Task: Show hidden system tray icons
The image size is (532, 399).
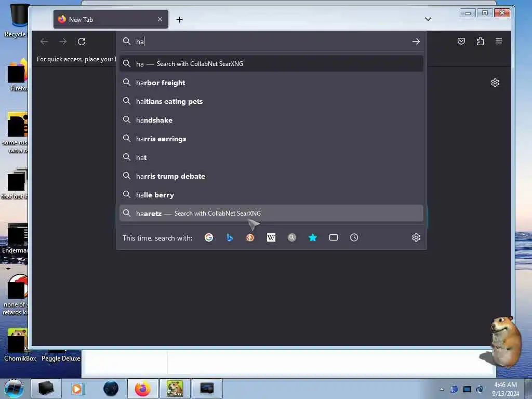Action: pyautogui.click(x=442, y=389)
